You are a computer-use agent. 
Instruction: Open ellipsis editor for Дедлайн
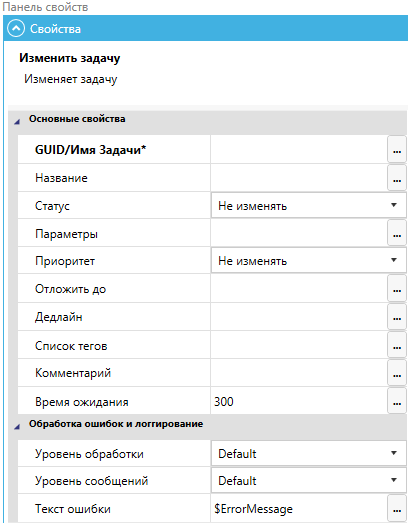tap(397, 317)
